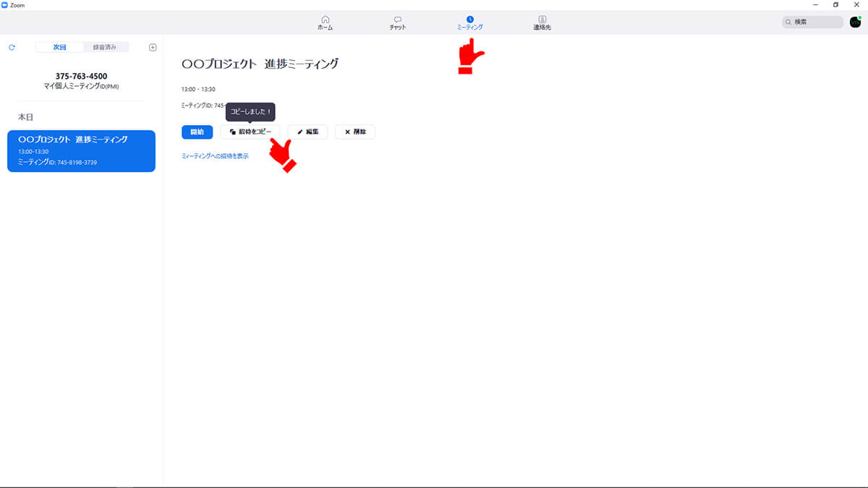Select the 〇〇プロジェクト 進捗ミーティング list item

click(81, 150)
